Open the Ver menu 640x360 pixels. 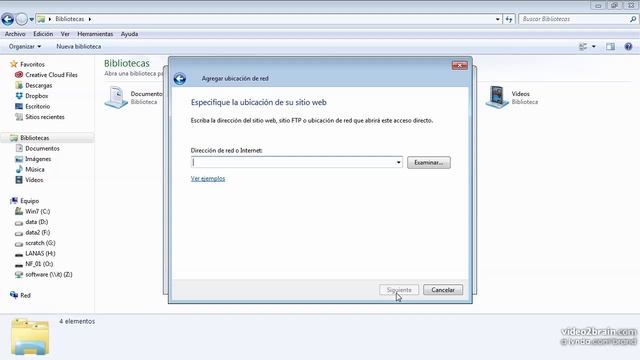pos(65,34)
